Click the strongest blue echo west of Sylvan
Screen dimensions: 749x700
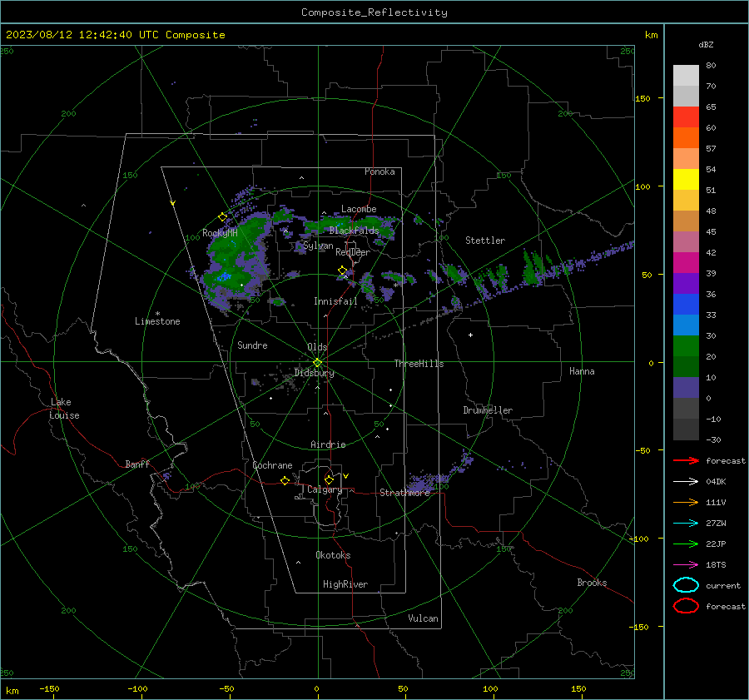pos(224,276)
